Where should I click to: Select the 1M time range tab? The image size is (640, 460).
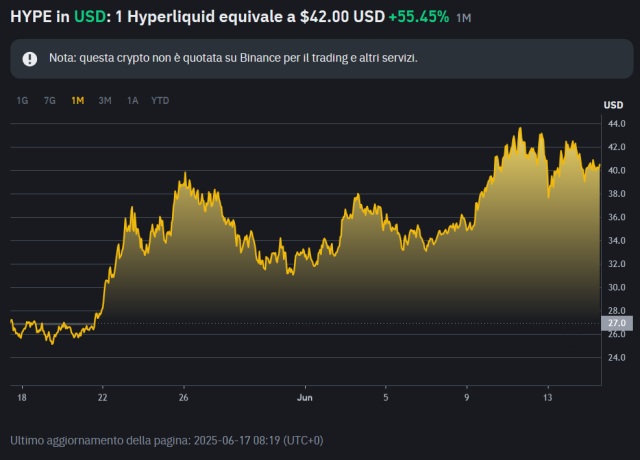pos(78,100)
